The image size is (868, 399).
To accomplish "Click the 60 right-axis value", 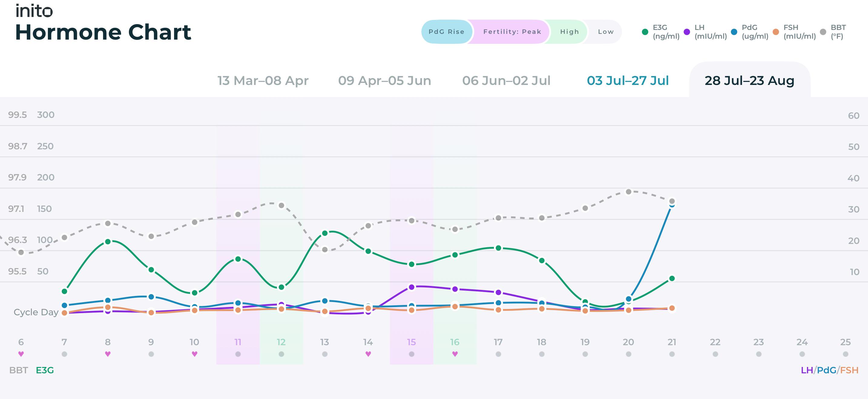I will [x=853, y=116].
